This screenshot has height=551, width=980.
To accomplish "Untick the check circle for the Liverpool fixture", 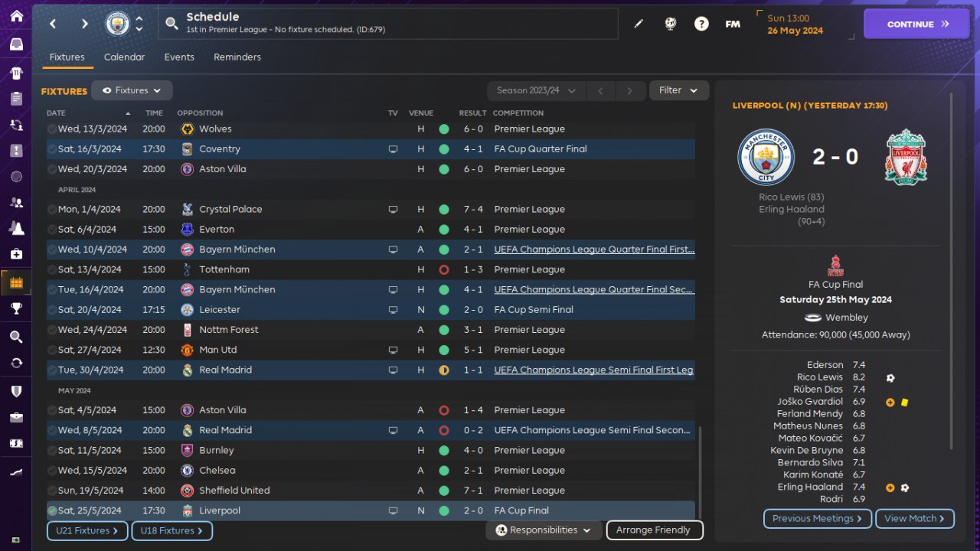I will (x=52, y=510).
